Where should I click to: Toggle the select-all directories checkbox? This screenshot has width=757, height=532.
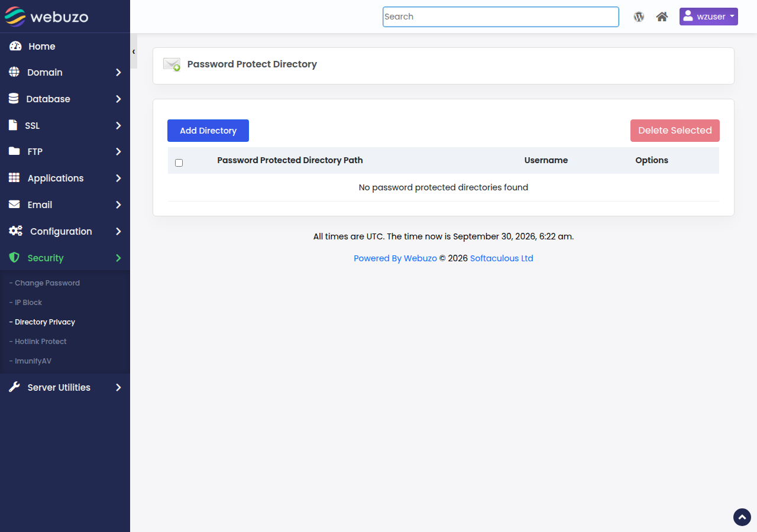coord(179,163)
